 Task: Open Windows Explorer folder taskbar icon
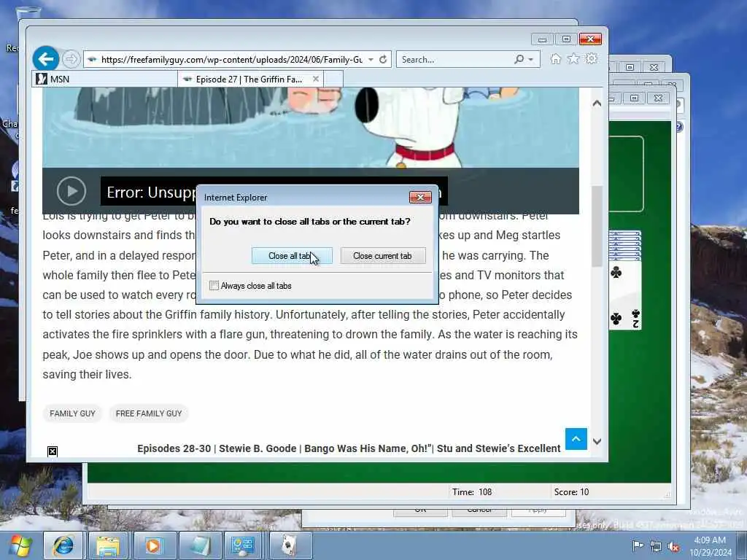108,545
